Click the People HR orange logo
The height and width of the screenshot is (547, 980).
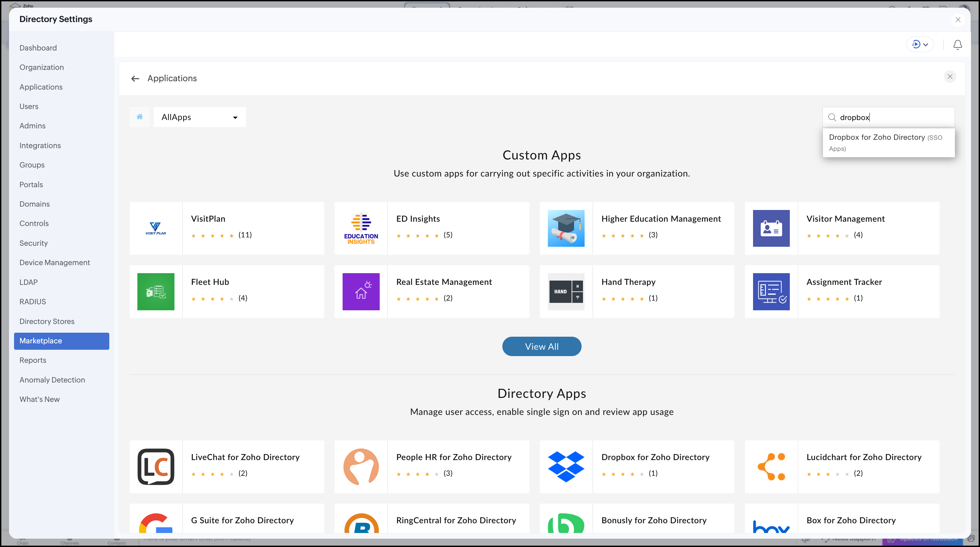pyautogui.click(x=361, y=467)
